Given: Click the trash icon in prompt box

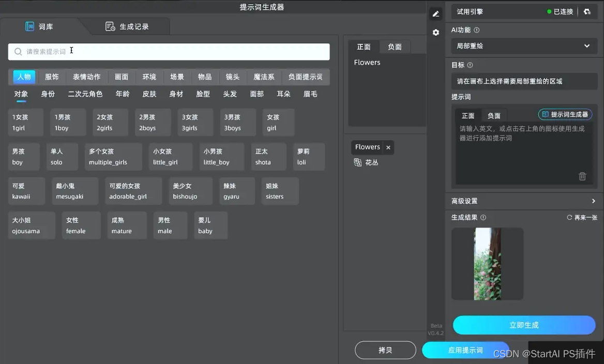Looking at the screenshot, I should [x=582, y=176].
